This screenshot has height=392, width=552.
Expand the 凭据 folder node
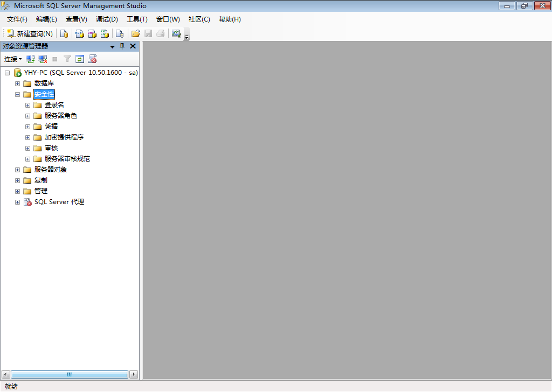[x=27, y=127]
